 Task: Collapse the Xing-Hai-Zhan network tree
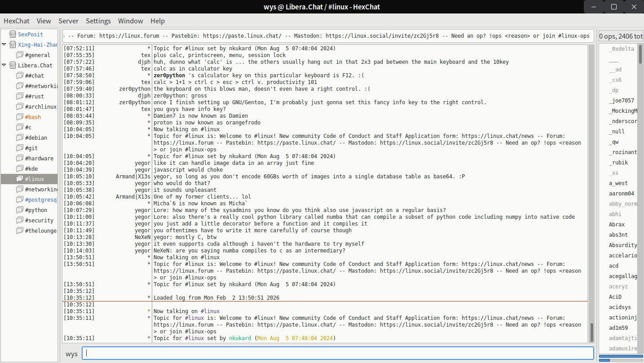click(x=4, y=44)
